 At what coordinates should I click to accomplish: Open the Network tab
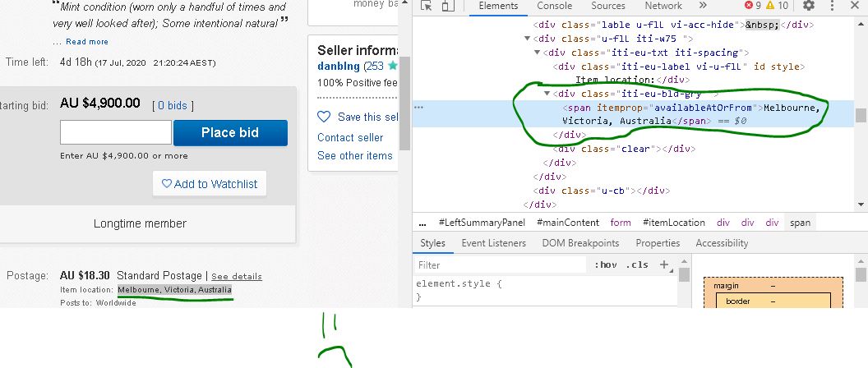click(663, 6)
